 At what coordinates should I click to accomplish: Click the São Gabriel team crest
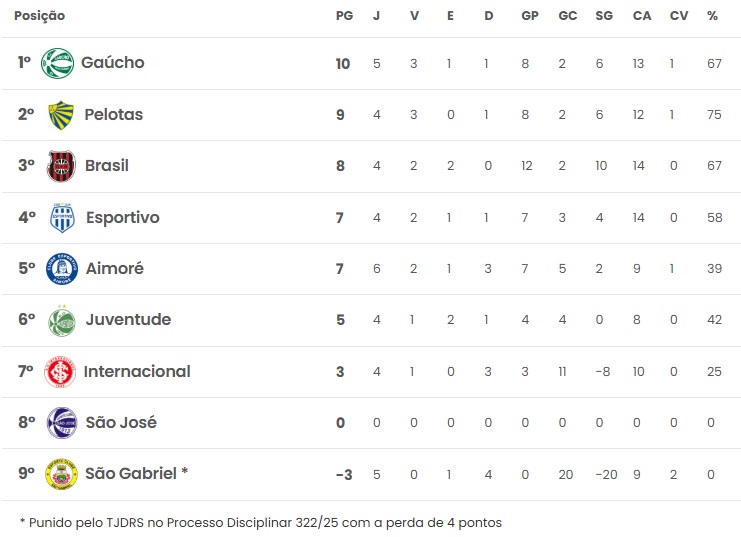point(61,474)
